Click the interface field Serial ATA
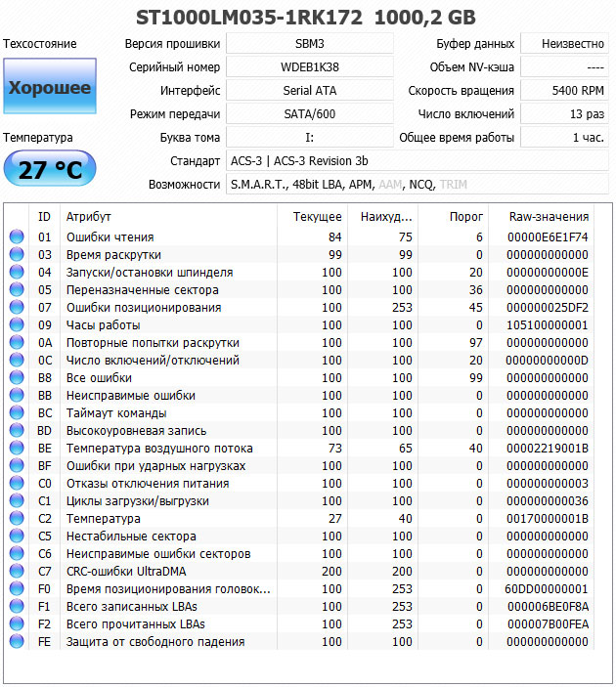The height and width of the screenshot is (687, 616). coord(310,91)
